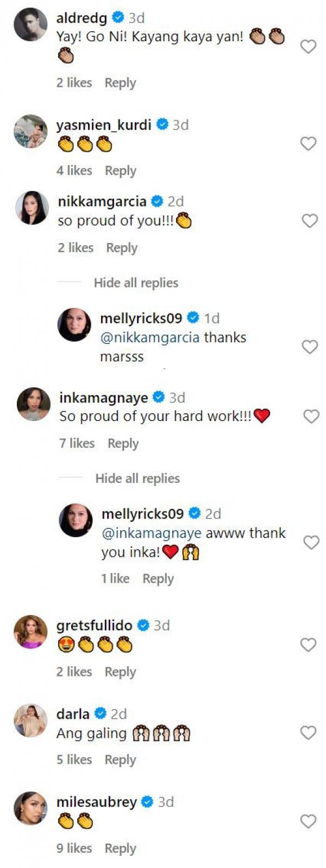Hide all replies under nikkamgarcia's comment
The width and height of the screenshot is (326, 868).
tap(136, 283)
